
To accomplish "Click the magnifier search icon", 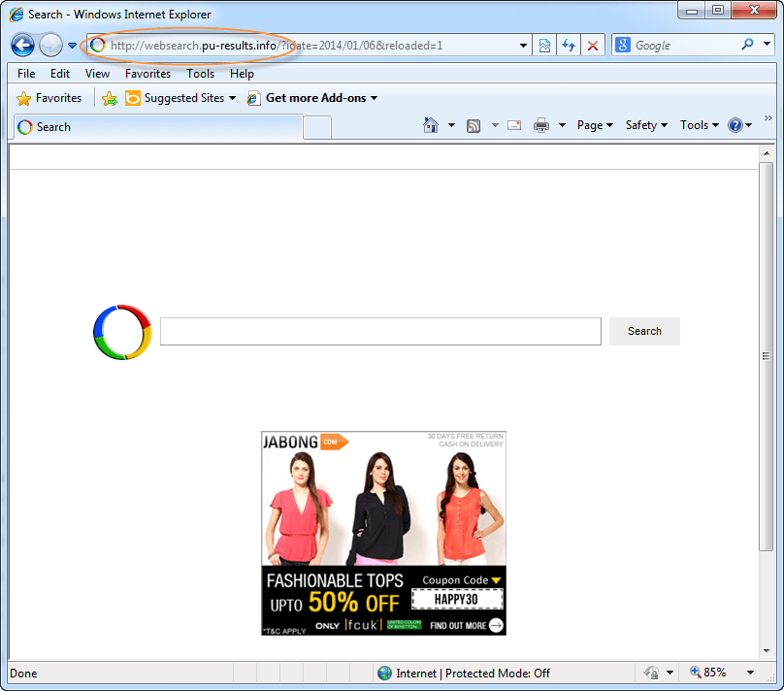I will (x=747, y=45).
